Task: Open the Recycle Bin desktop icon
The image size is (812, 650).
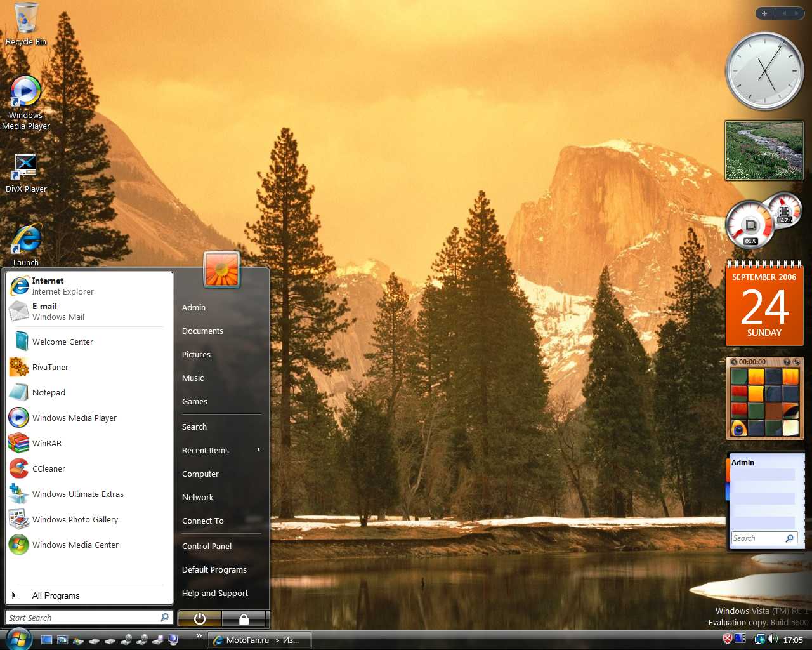Action: [26, 24]
